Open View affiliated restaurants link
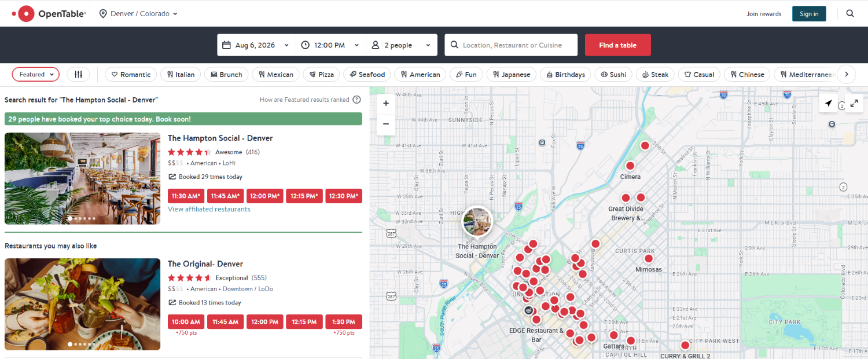The image size is (868, 359). point(209,209)
